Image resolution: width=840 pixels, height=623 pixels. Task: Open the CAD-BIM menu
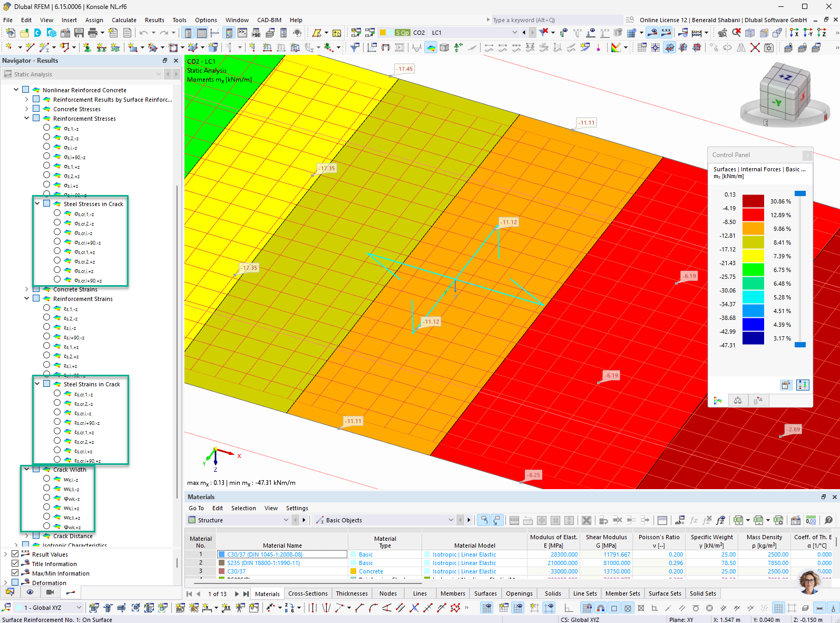[269, 20]
